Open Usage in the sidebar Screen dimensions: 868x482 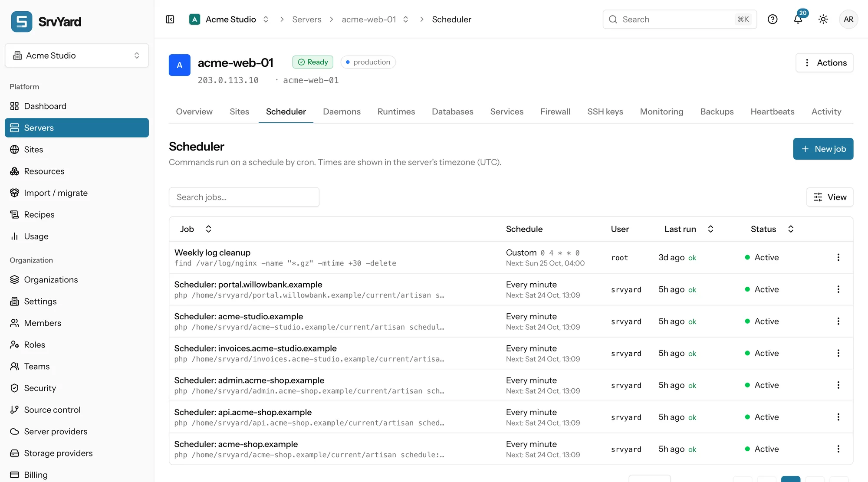(x=77, y=236)
